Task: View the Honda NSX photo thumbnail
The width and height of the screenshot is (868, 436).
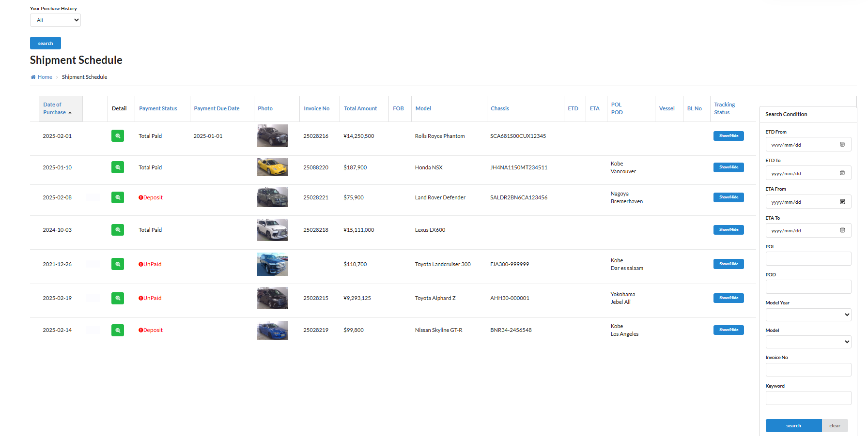Action: pyautogui.click(x=273, y=167)
